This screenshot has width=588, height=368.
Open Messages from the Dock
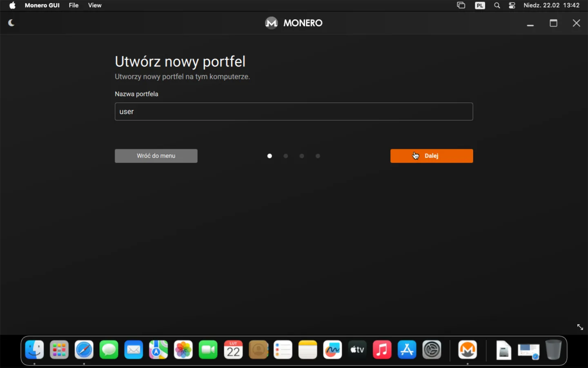click(x=109, y=350)
